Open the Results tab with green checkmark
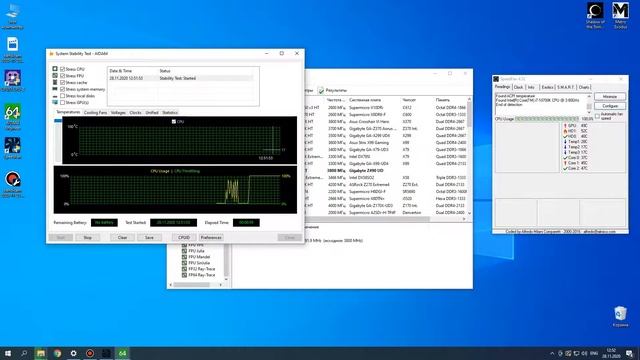The image size is (640, 360). point(332,90)
